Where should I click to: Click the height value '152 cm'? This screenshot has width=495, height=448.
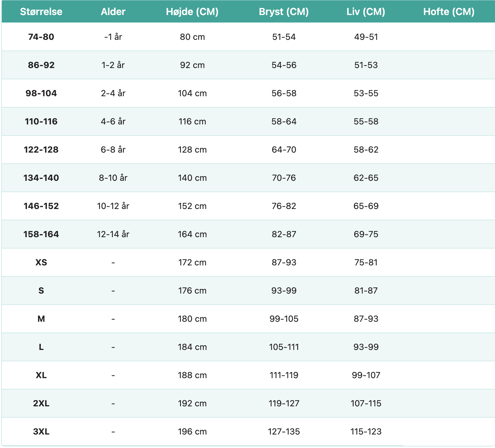pyautogui.click(x=192, y=206)
